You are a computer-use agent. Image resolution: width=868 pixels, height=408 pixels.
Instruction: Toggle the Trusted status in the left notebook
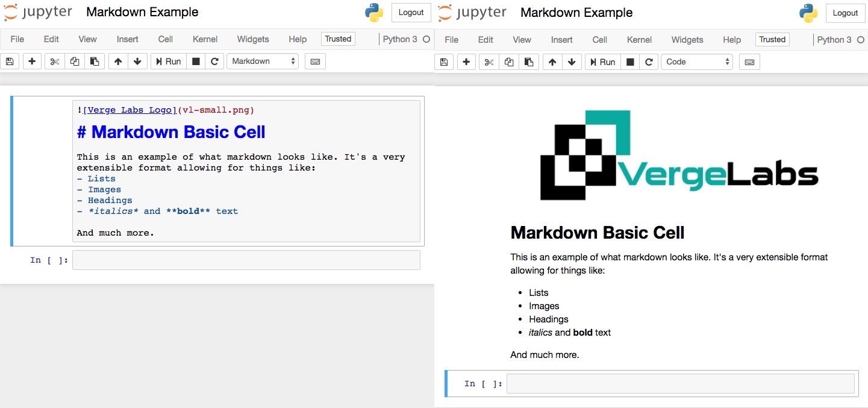point(338,39)
